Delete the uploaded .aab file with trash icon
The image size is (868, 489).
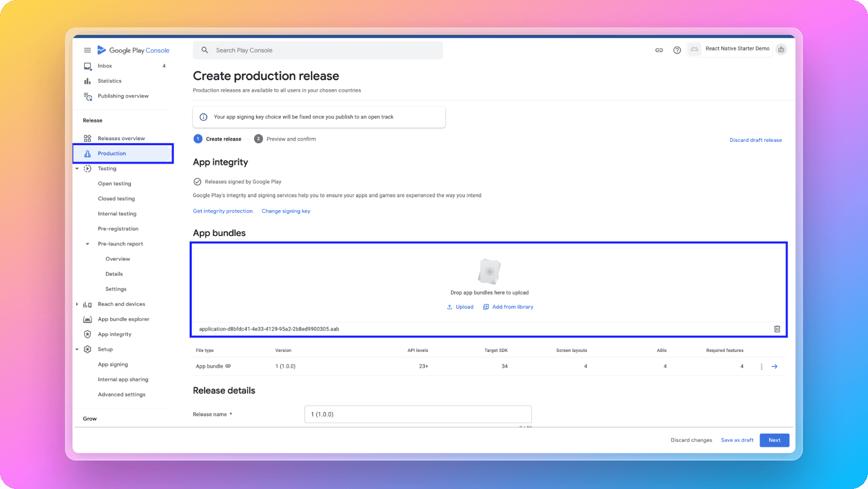[x=777, y=329]
